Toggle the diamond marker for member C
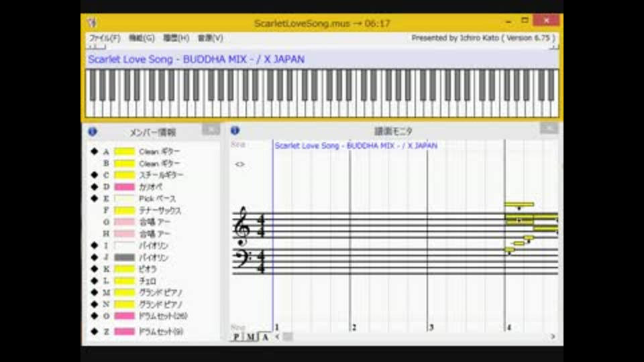 pyautogui.click(x=95, y=175)
